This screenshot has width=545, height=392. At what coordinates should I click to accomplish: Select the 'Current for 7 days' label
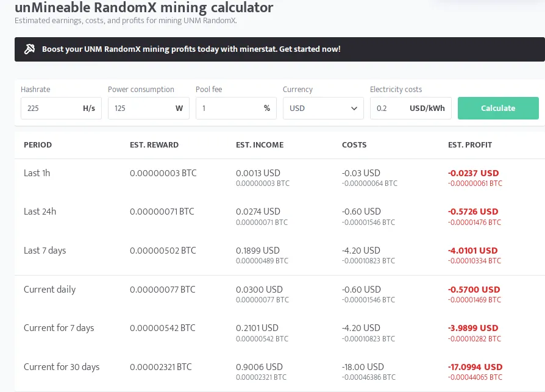coord(59,328)
